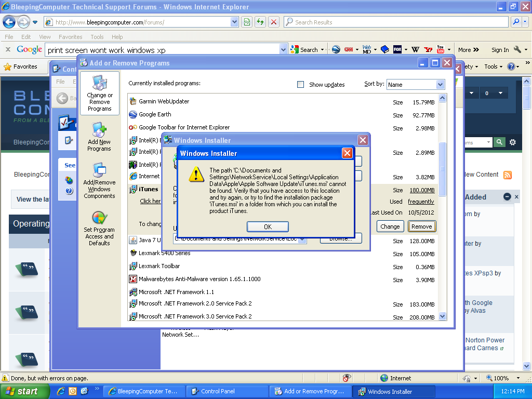
Task: Click Sign In on Google toolbar
Action: (500, 50)
